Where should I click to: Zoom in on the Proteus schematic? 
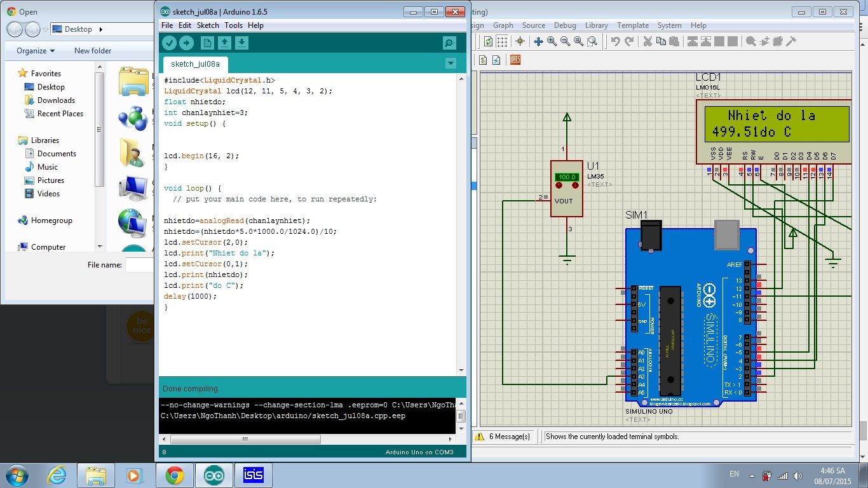click(552, 41)
